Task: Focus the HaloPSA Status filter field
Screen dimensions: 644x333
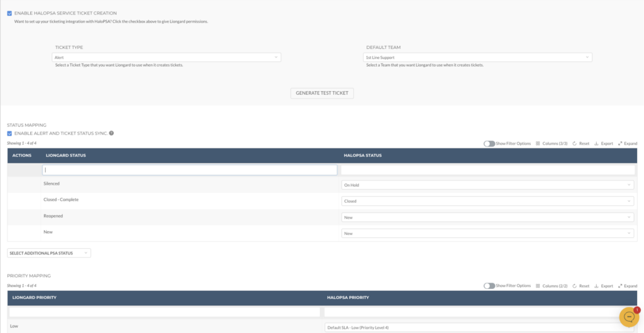Action: [488, 170]
